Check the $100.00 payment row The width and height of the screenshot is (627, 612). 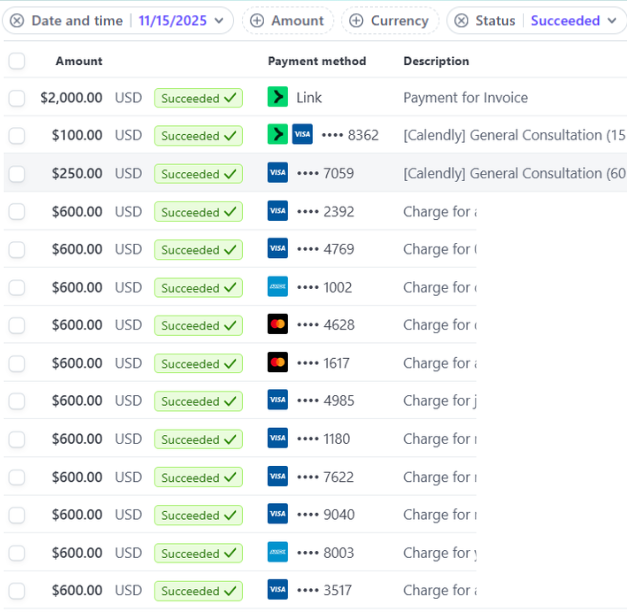17,136
